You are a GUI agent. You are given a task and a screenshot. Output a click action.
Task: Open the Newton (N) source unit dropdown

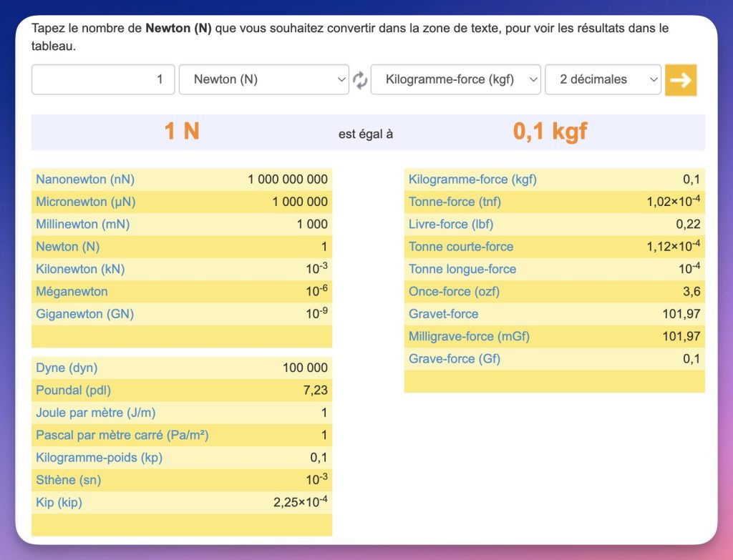pos(264,79)
